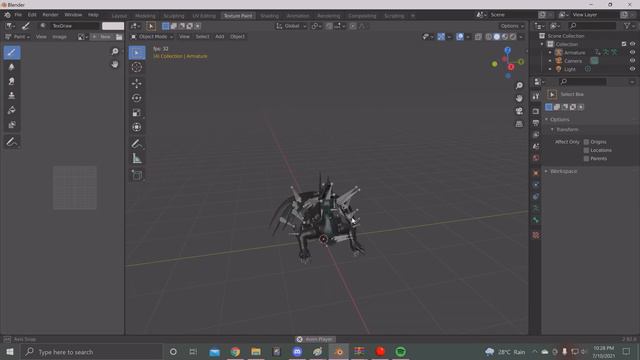Open Blender from the Windows taskbar
This screenshot has height=360, width=640.
click(339, 351)
